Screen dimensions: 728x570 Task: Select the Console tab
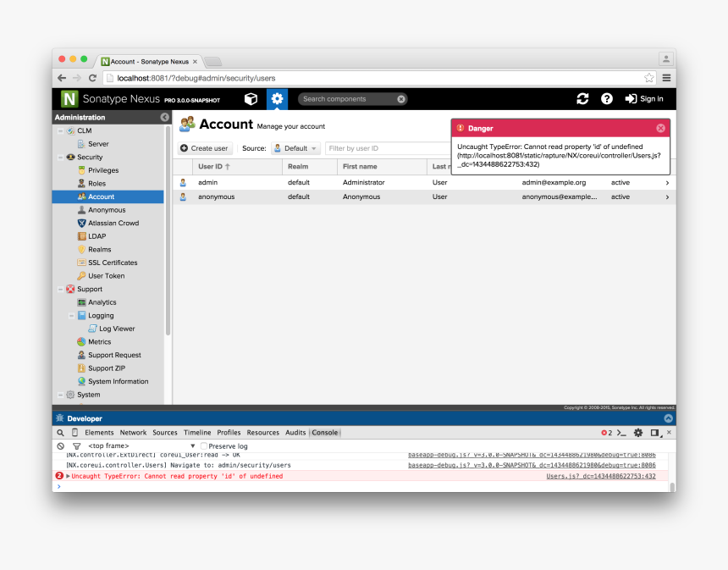pyautogui.click(x=325, y=433)
